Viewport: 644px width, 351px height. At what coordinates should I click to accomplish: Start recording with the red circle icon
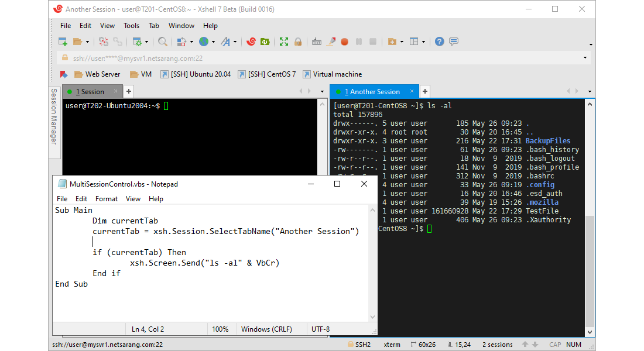pos(345,42)
